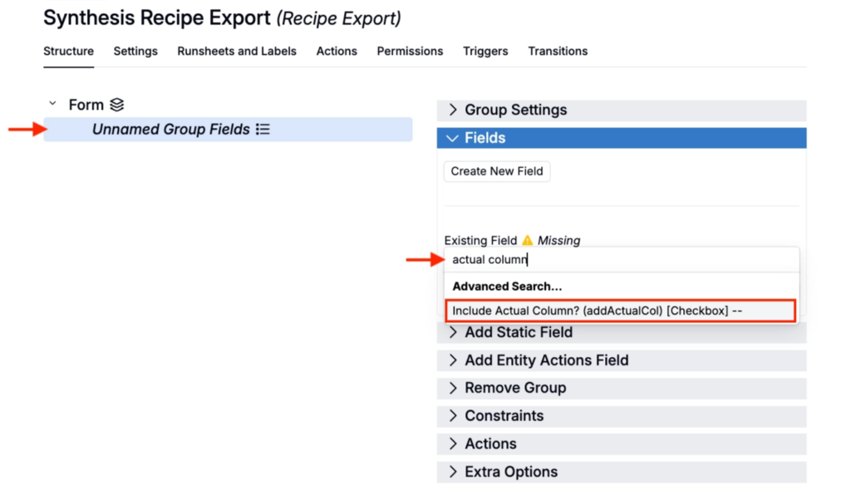Open the Constraints section
The width and height of the screenshot is (851, 504).
point(504,416)
